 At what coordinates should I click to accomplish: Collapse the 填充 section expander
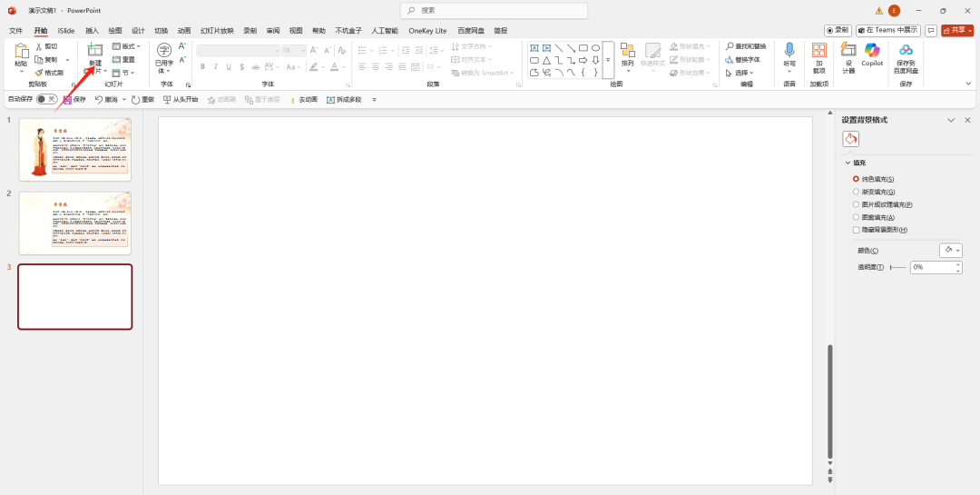pyautogui.click(x=848, y=163)
